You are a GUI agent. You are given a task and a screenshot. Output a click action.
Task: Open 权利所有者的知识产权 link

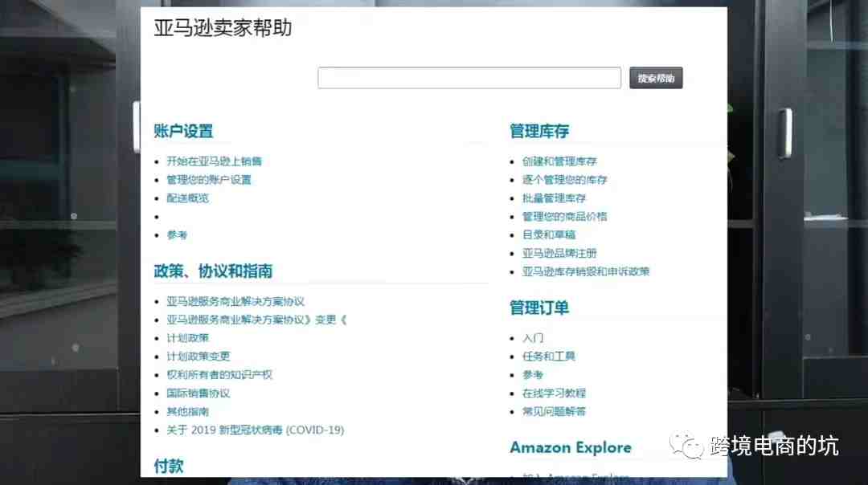219,375
